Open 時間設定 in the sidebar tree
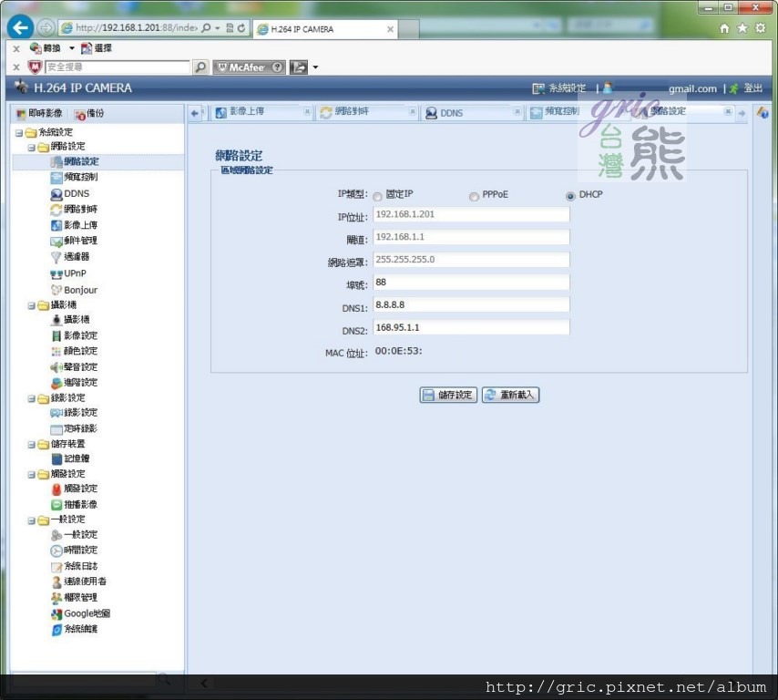The image size is (778, 700). click(74, 551)
